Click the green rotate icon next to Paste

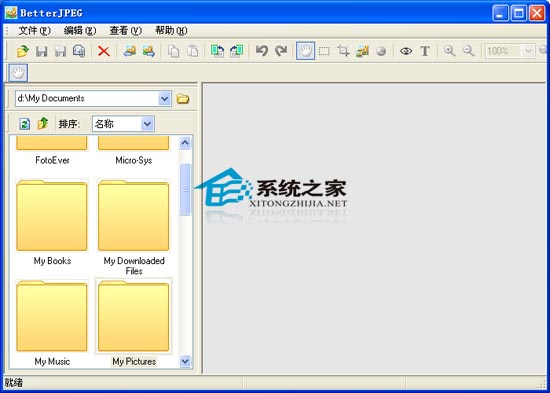click(x=217, y=51)
